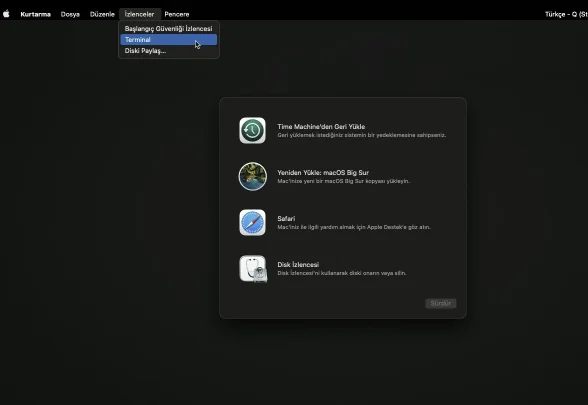Collapse the open İzlenceler menu
The width and height of the screenshot is (588, 405).
click(140, 14)
